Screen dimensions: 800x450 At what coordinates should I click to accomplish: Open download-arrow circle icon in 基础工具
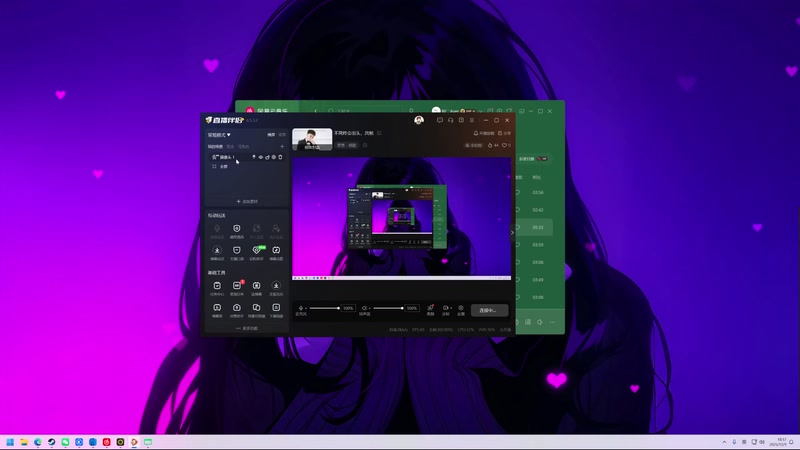(x=276, y=288)
